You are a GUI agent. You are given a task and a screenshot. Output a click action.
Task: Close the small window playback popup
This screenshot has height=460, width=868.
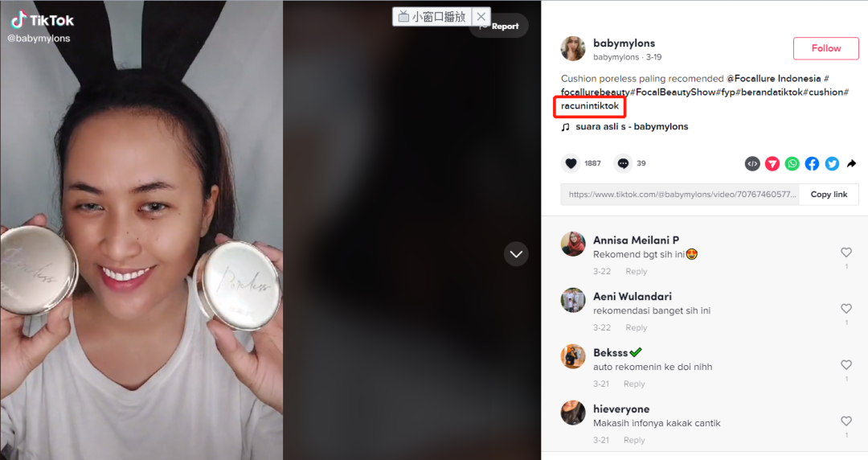(x=481, y=17)
